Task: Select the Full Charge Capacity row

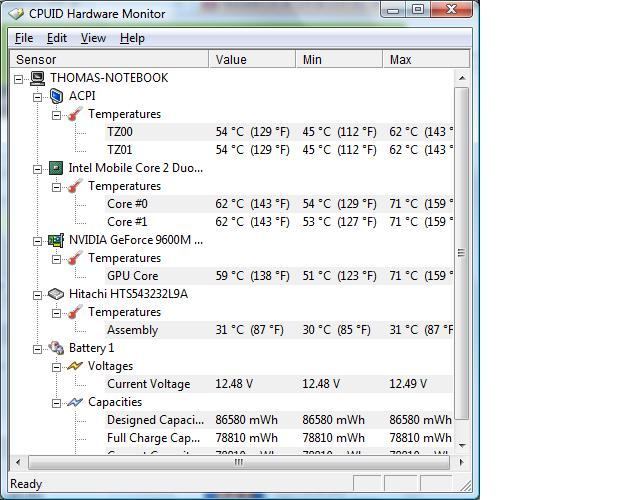Action: [x=279, y=438]
